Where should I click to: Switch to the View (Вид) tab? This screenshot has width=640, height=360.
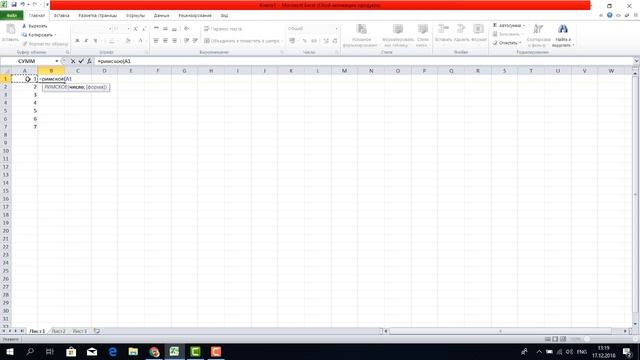224,16
